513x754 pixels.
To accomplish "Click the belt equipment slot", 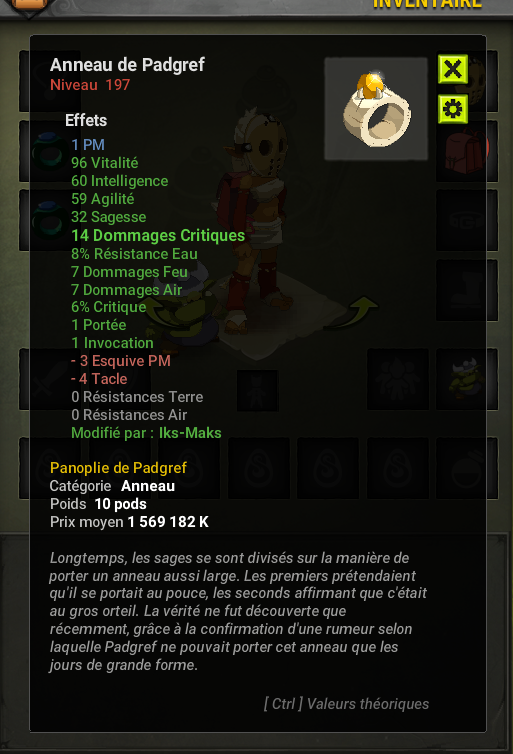I will (466, 220).
